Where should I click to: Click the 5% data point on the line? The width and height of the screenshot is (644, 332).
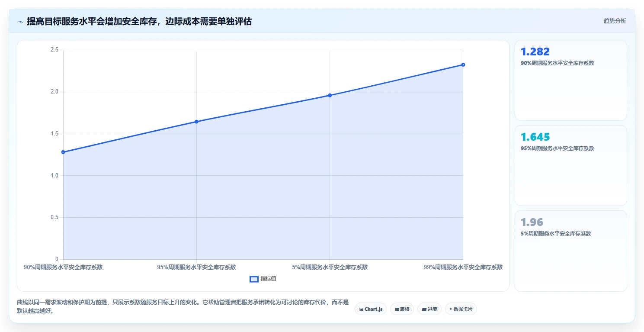pos(330,95)
